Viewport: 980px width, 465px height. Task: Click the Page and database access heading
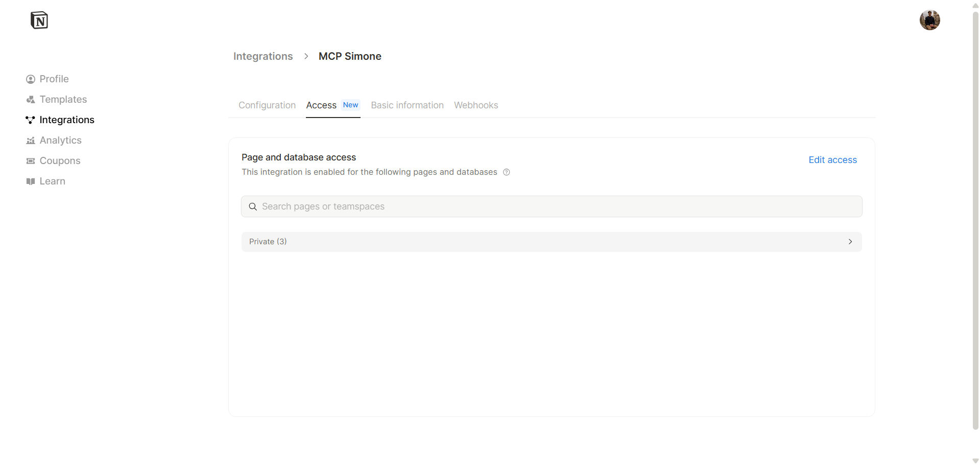[299, 157]
